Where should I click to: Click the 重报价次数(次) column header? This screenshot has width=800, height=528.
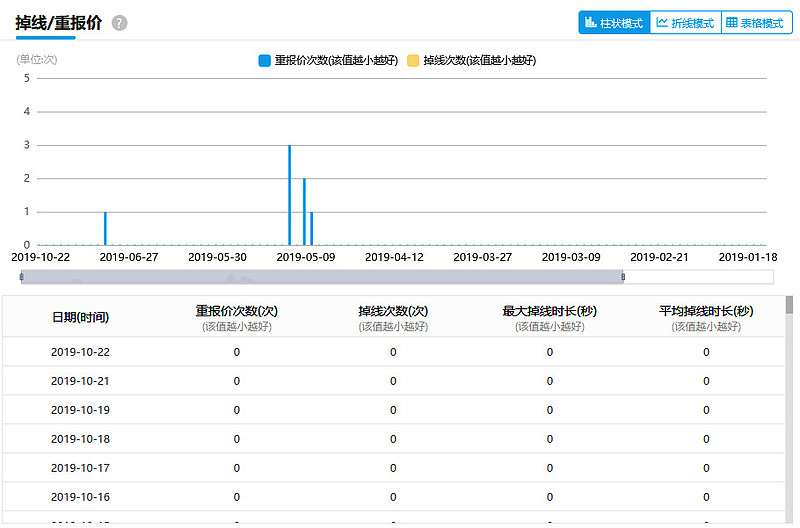point(237,317)
